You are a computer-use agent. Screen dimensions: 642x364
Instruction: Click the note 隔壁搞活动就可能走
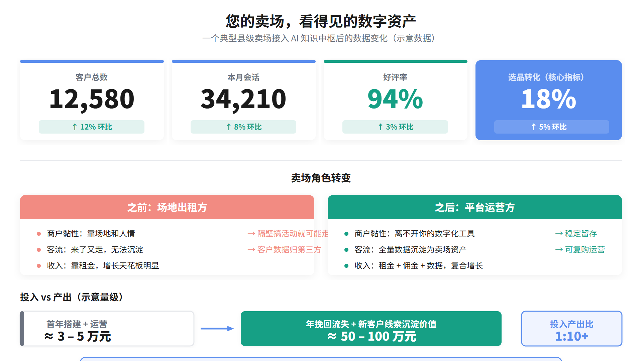pos(288,233)
